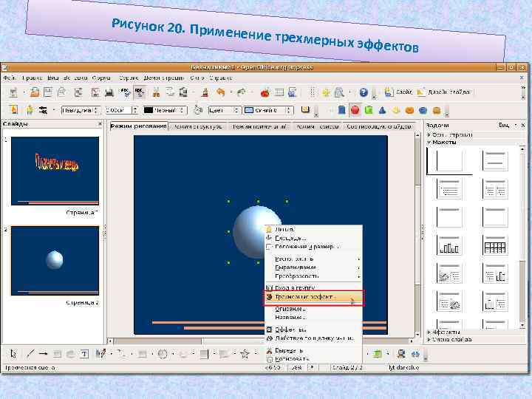Choose Положение и размер in context menu
The width and height of the screenshot is (532, 399).
314,247
